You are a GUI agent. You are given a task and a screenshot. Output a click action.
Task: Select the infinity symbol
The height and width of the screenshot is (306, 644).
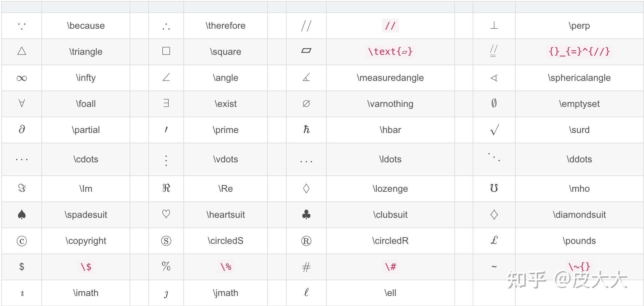click(22, 78)
